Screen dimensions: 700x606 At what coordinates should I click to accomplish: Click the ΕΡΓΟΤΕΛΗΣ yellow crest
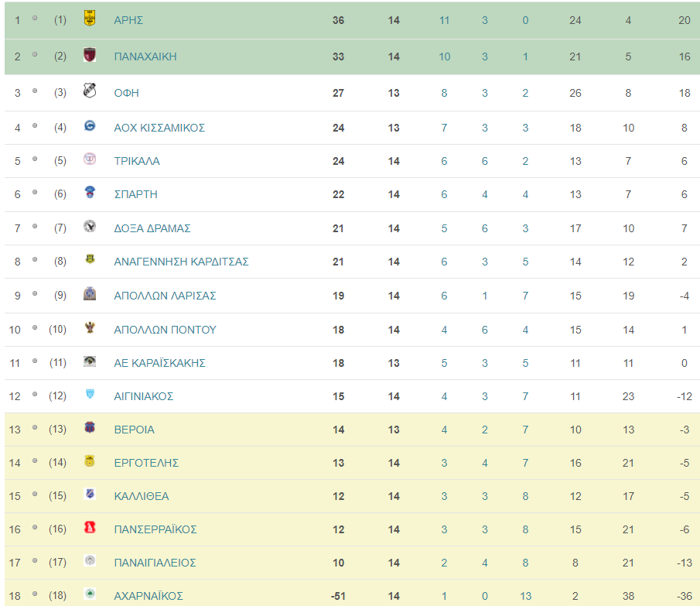(90, 460)
